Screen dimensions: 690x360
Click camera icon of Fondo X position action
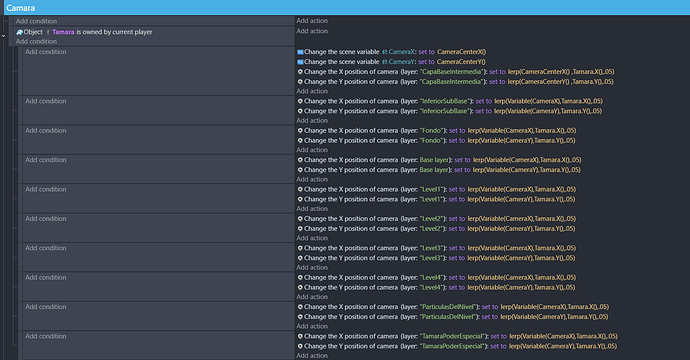click(300, 131)
